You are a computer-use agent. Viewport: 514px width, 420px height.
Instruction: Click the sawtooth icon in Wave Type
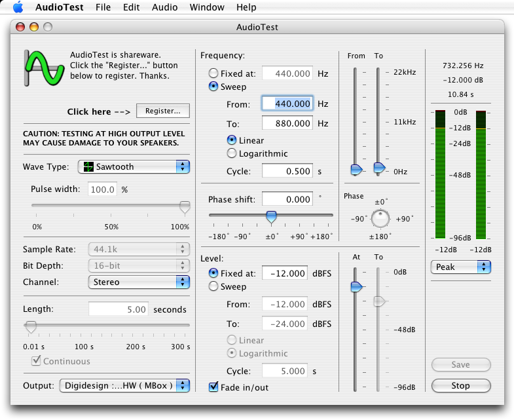(x=87, y=167)
